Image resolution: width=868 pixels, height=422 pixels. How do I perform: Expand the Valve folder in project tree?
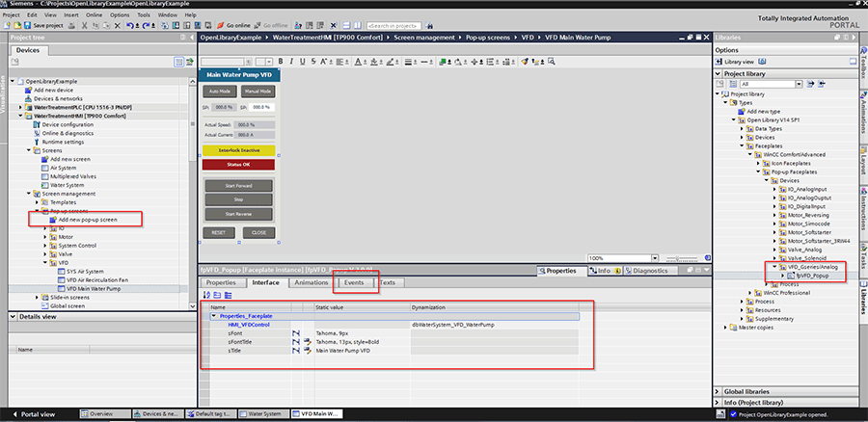point(45,254)
